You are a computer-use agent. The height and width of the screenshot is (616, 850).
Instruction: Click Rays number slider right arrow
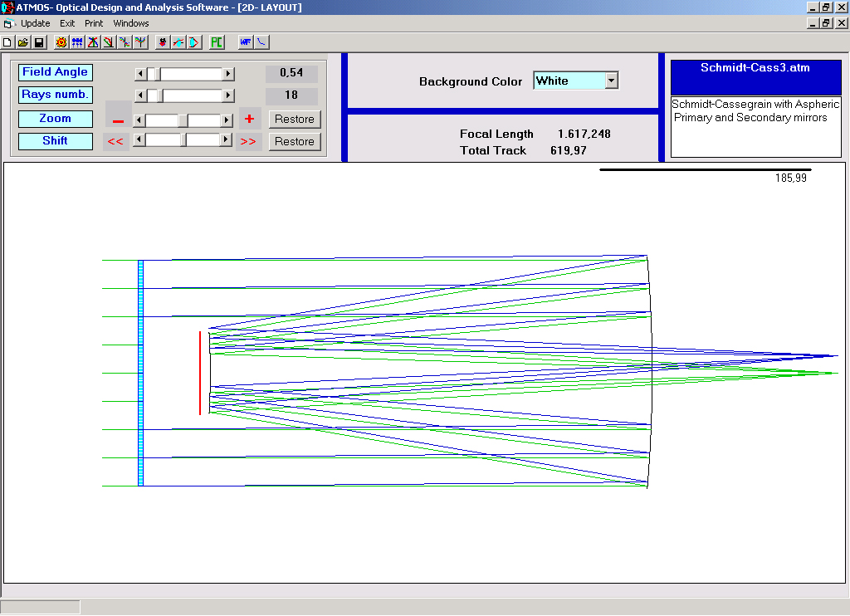[228, 95]
